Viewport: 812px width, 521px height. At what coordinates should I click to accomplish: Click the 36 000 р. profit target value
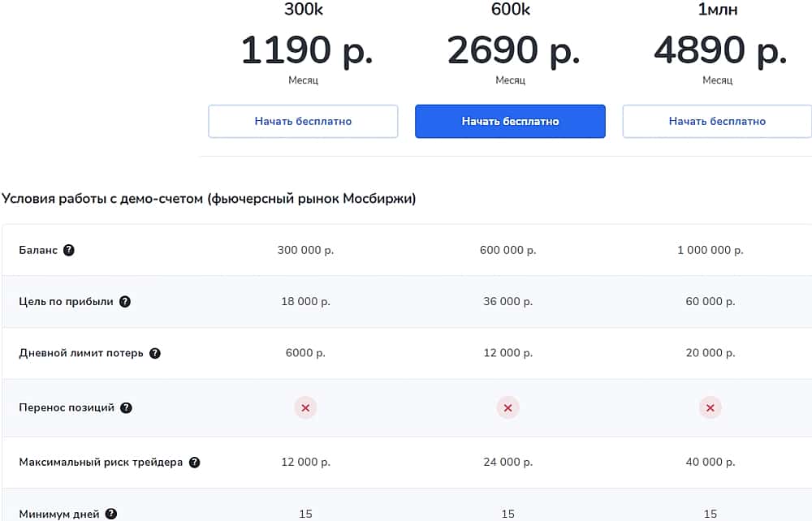(x=508, y=301)
